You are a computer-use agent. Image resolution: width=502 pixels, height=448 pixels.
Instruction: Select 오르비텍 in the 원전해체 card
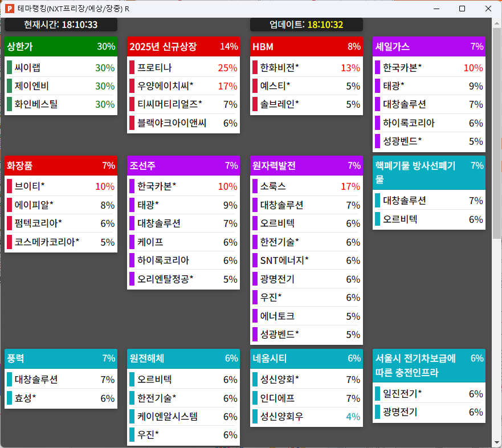point(183,380)
